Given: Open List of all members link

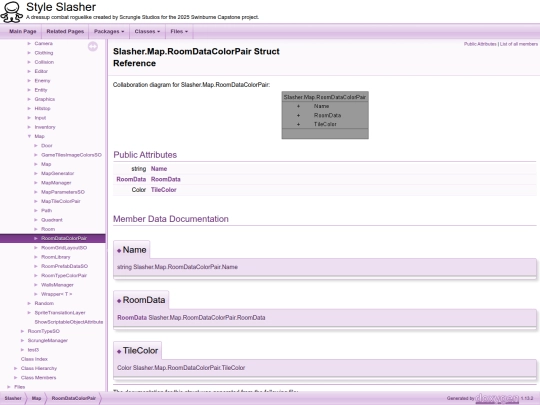Looking at the screenshot, I should (x=519, y=44).
